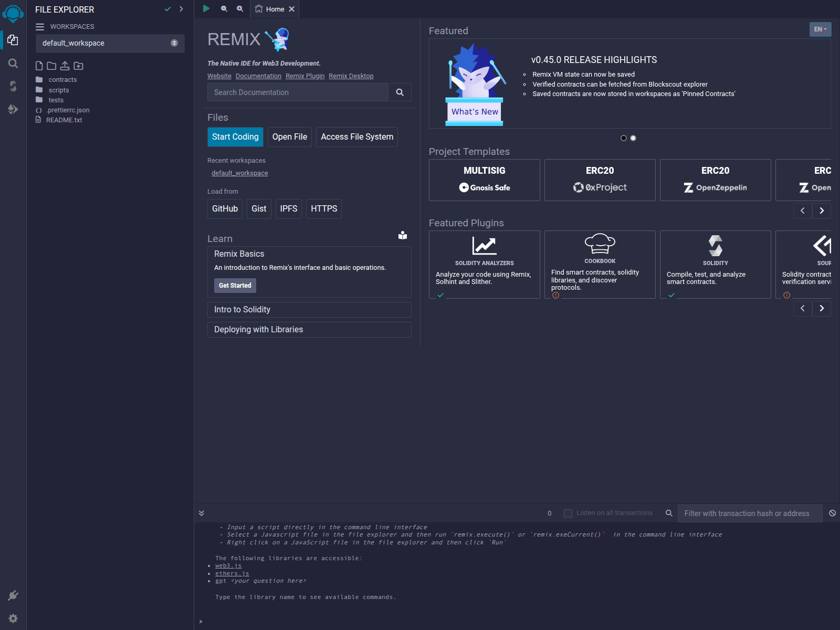Open the Settings gear at bottom left
The width and height of the screenshot is (840, 630).
pyautogui.click(x=13, y=618)
